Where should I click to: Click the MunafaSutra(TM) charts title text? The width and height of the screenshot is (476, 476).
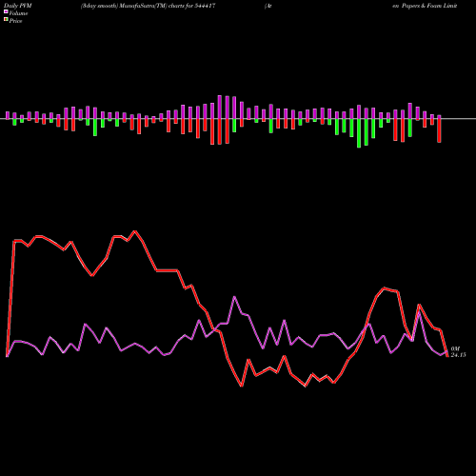(149, 6)
